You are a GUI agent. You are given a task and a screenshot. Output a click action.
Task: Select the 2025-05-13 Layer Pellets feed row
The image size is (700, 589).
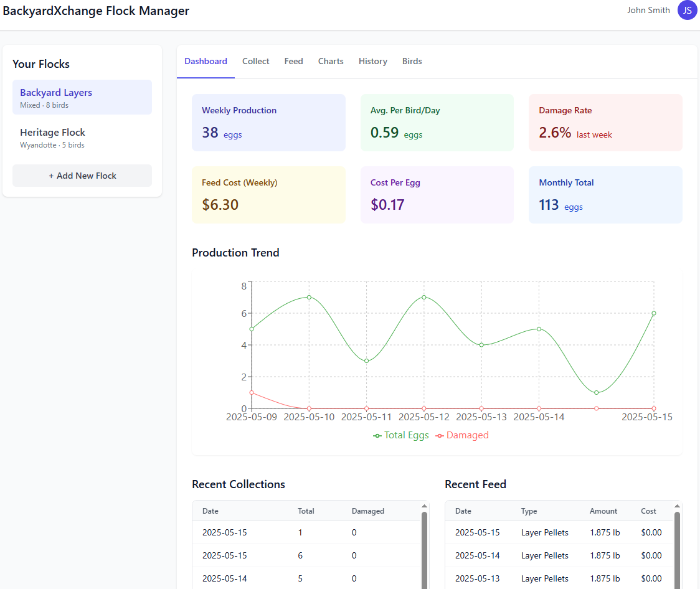(x=559, y=578)
